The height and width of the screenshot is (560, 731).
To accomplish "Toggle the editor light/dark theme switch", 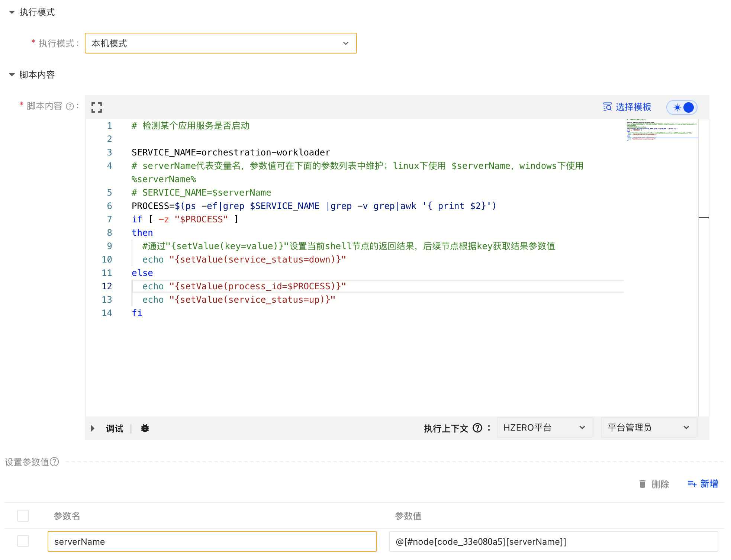I will 682,107.
